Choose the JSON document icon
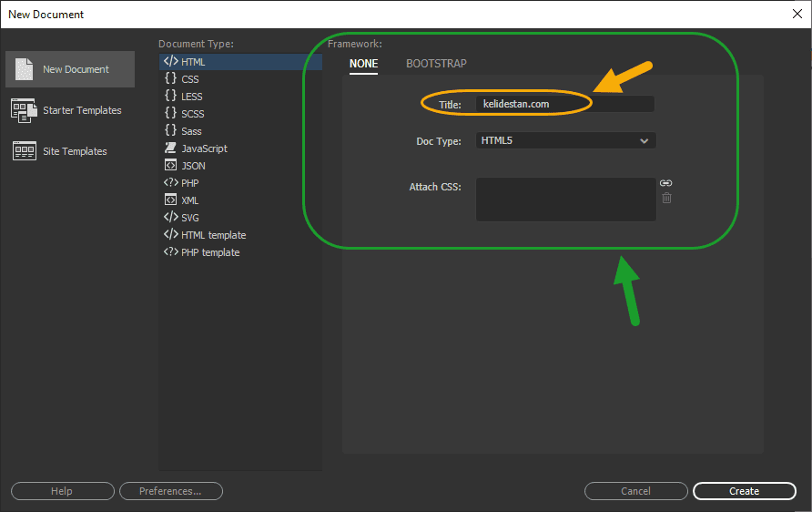The height and width of the screenshot is (512, 812). click(170, 165)
